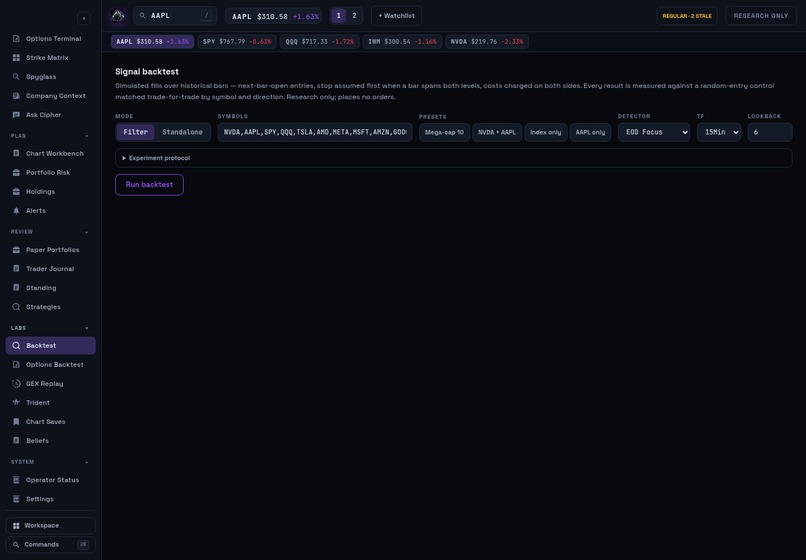Click the Strategies search icon
This screenshot has width=806, height=560.
coord(16,306)
